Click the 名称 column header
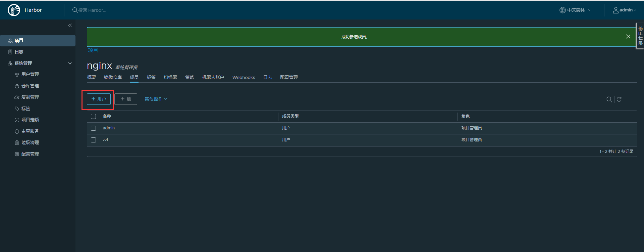Image resolution: width=644 pixels, height=252 pixels. point(107,116)
